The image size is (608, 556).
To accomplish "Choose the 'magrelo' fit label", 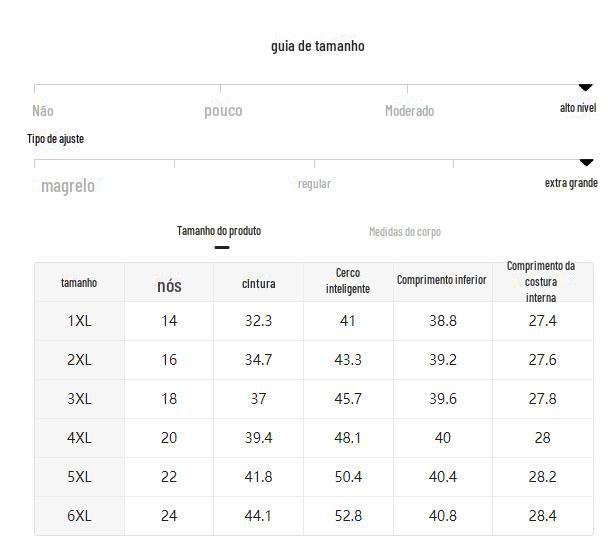I will point(68,185).
